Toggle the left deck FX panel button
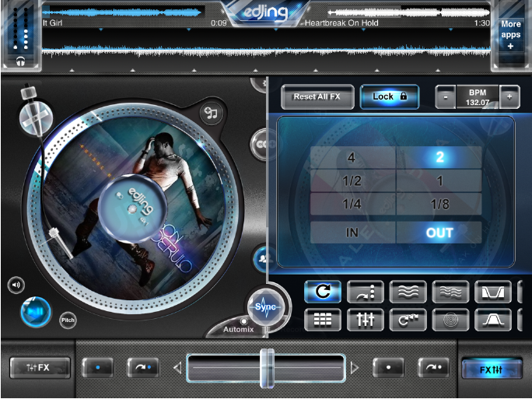This screenshot has width=532, height=399. pyautogui.click(x=40, y=367)
